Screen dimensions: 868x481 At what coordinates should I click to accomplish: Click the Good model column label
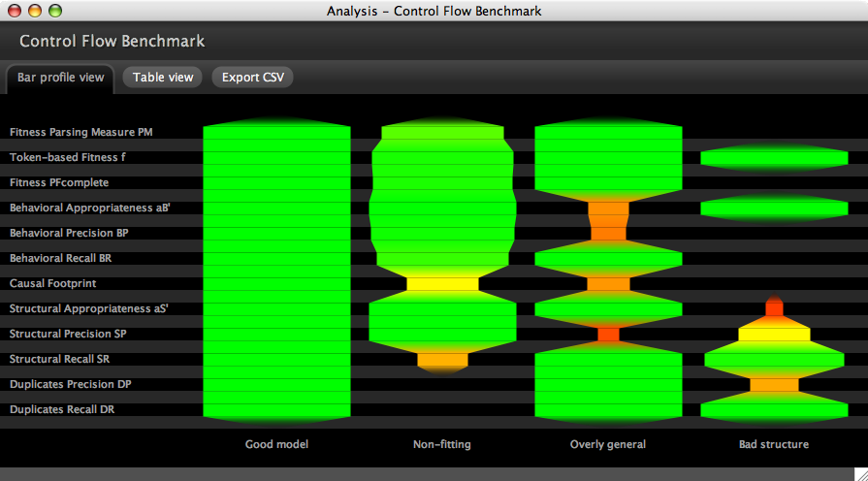click(276, 444)
